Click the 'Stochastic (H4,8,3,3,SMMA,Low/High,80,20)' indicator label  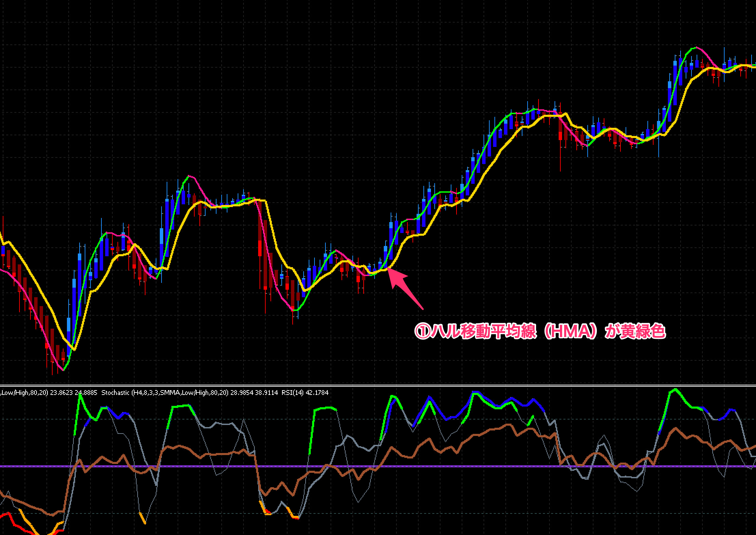pos(165,393)
